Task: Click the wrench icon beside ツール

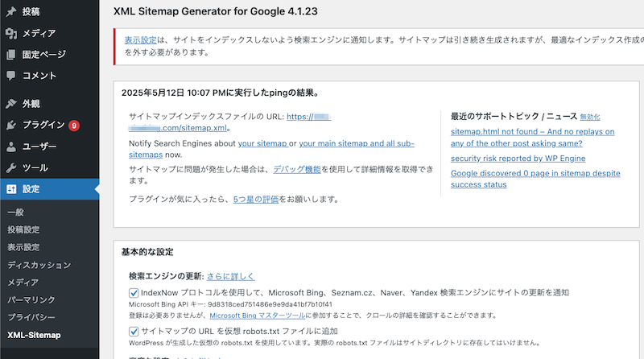Action: tap(10, 168)
